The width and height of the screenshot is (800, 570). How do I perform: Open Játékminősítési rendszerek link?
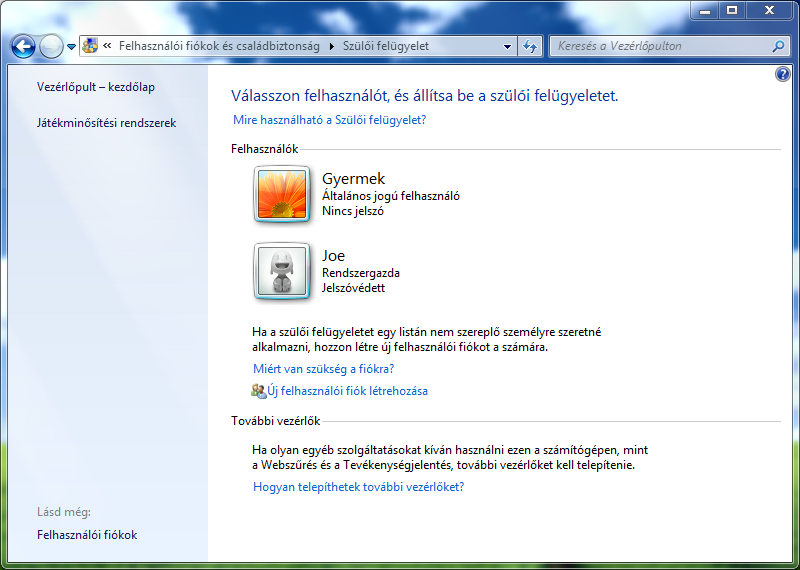(107, 123)
